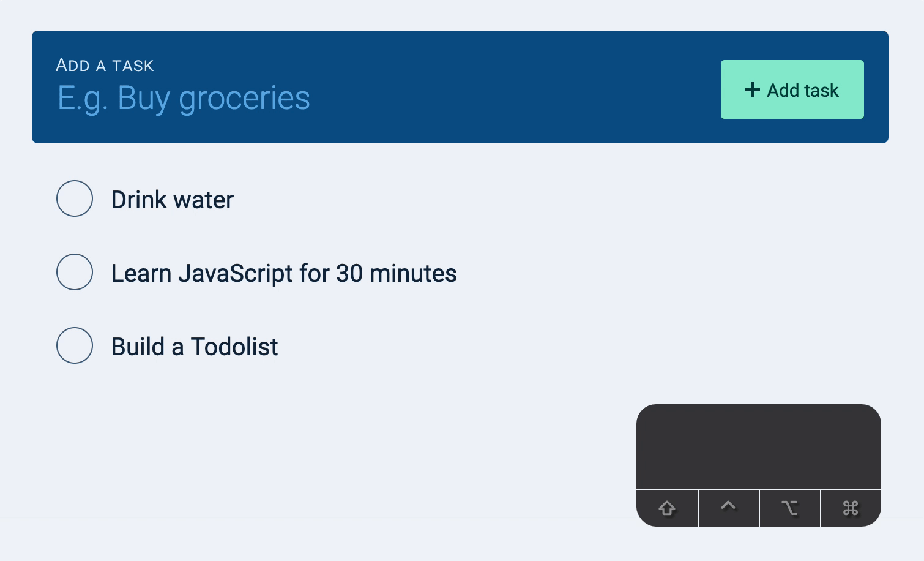Tap the Option symbol key between Control and Command
This screenshot has width=924, height=561.
click(790, 508)
